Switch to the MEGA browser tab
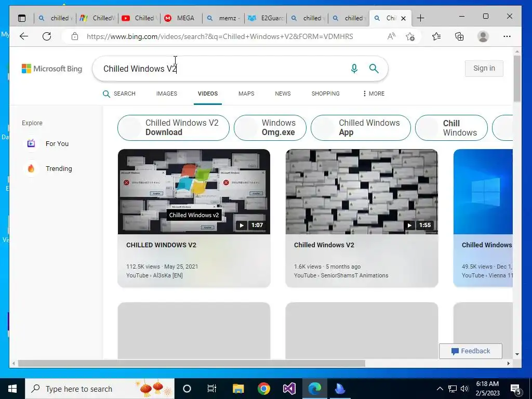 pos(181,18)
